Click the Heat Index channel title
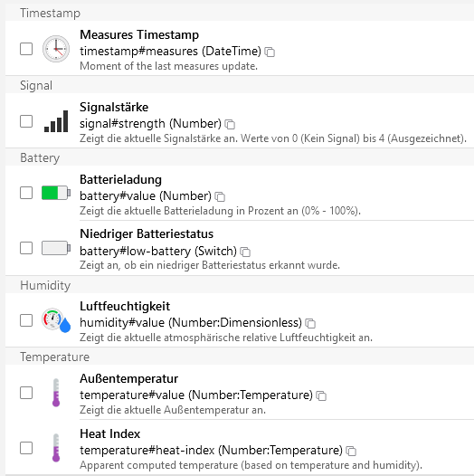The height and width of the screenshot is (476, 474). [x=109, y=433]
